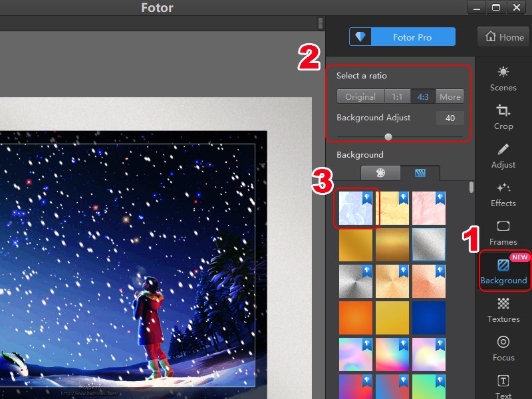Screen dimensions: 532x399
Task: Choose the solid orange background
Action: point(356,318)
